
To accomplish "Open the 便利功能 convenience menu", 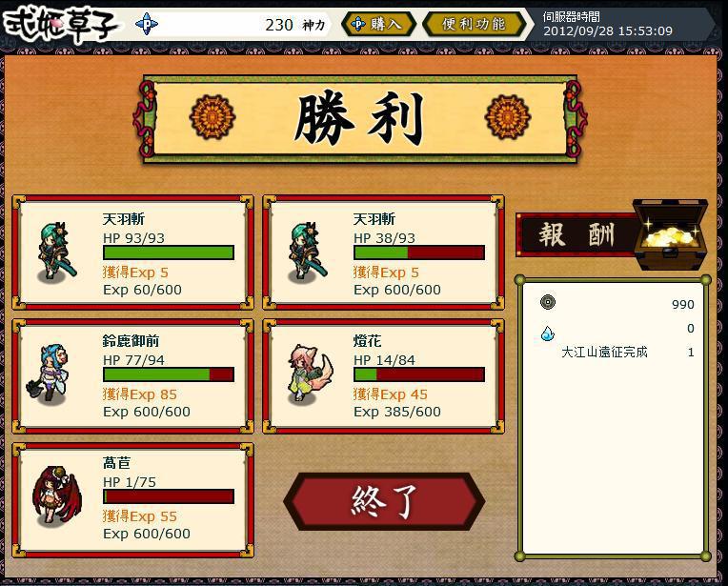I will (x=474, y=24).
